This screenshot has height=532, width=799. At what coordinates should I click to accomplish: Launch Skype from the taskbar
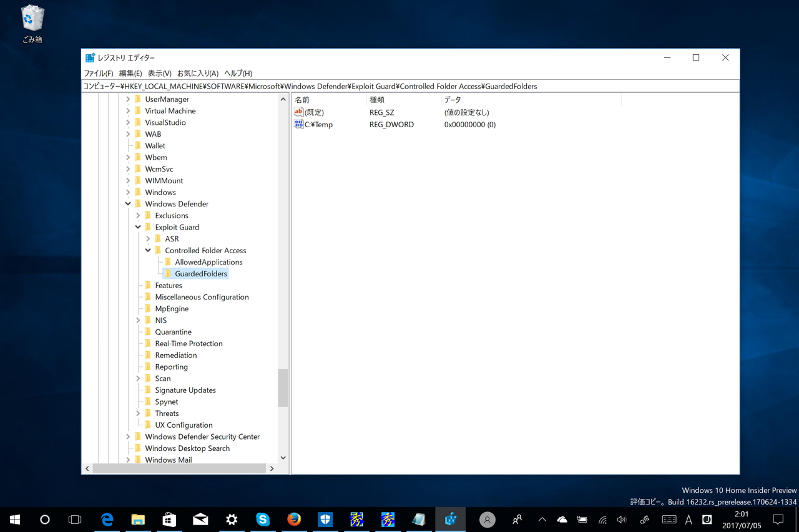(x=263, y=520)
